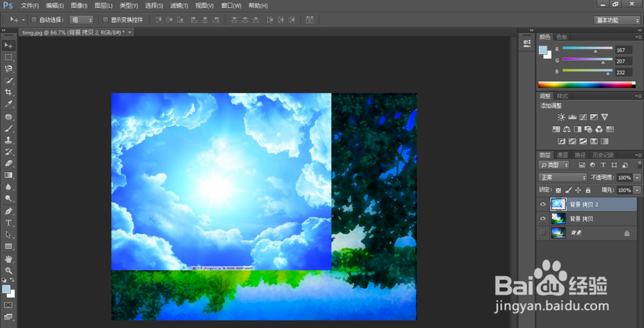
Task: Open the tool preset picker arrow
Action: pos(23,20)
